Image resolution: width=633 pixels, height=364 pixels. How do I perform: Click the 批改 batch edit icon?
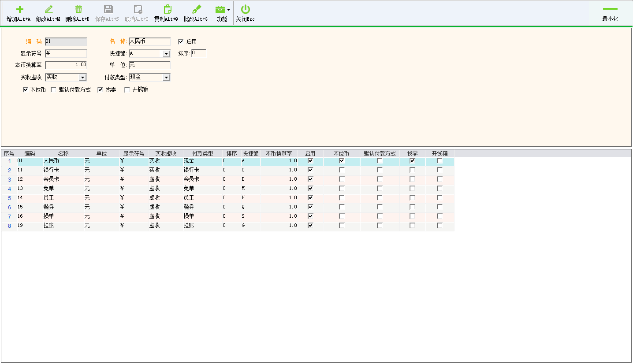197,9
